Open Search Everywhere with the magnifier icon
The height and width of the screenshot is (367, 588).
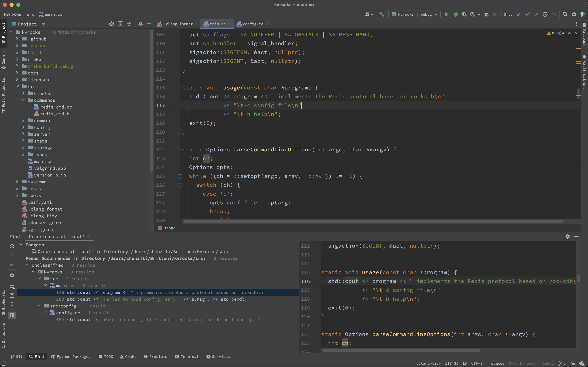[565, 14]
